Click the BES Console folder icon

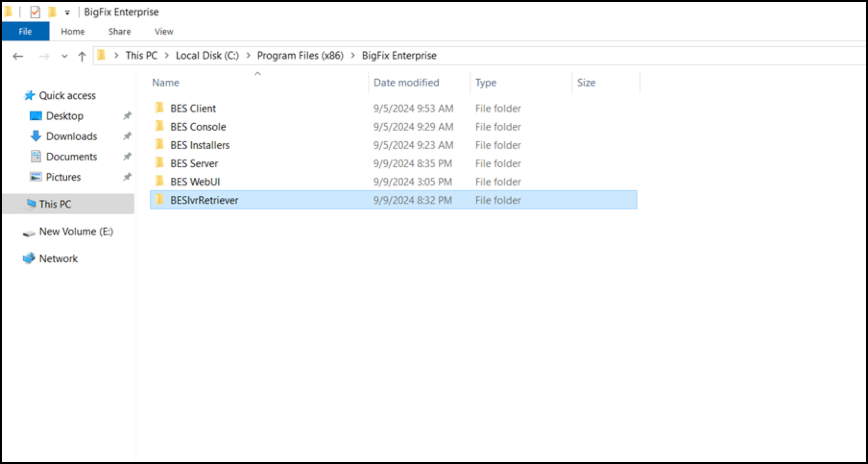[159, 126]
